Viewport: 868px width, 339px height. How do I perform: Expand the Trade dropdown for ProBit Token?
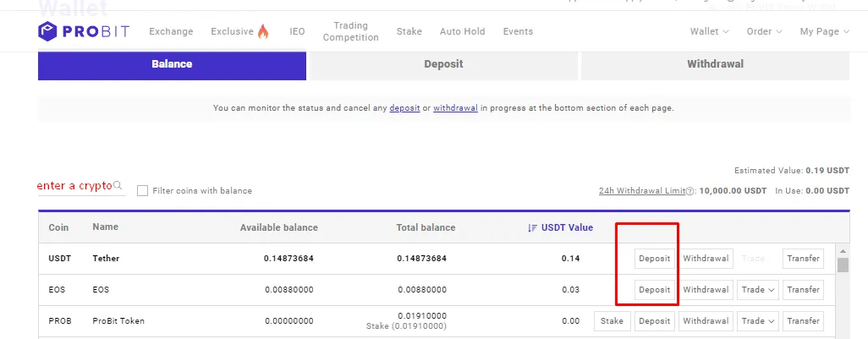point(757,320)
